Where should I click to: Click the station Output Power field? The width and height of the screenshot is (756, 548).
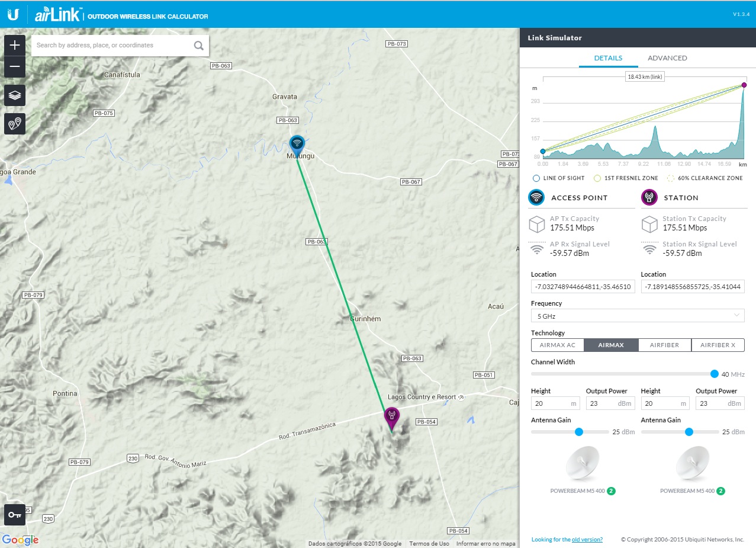tap(720, 403)
